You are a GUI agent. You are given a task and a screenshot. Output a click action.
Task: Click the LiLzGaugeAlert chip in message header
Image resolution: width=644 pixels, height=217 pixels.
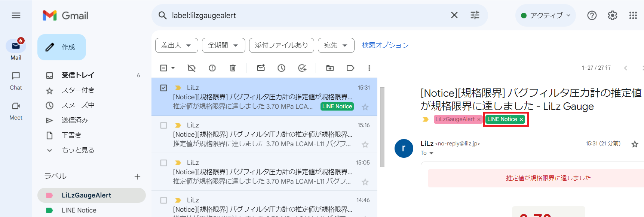tap(455, 119)
